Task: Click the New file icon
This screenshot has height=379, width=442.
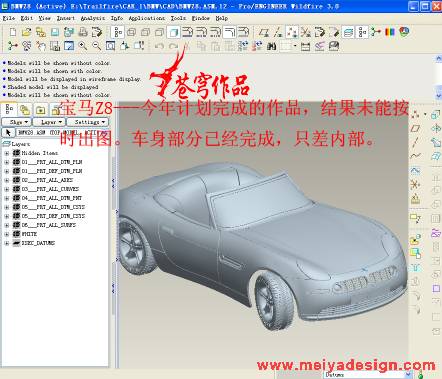Action: (x=13, y=32)
